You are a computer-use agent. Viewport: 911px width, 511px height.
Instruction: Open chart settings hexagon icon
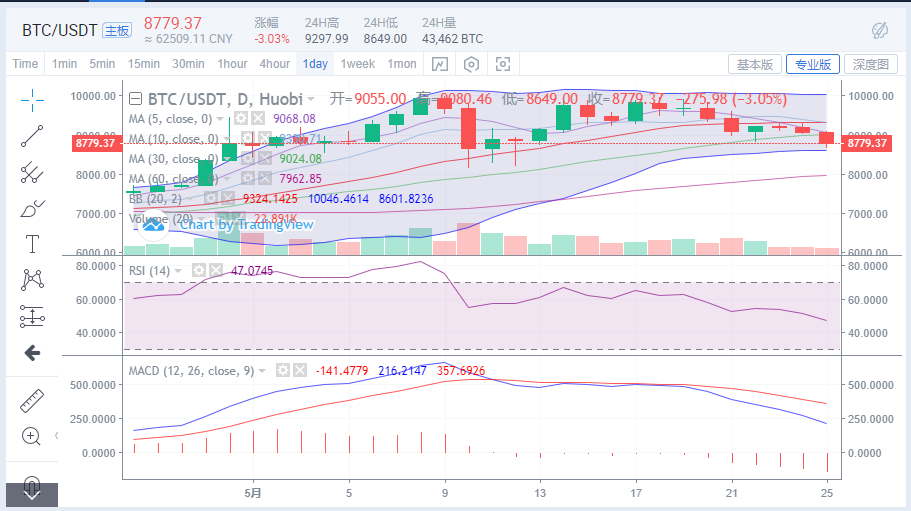pyautogui.click(x=471, y=64)
